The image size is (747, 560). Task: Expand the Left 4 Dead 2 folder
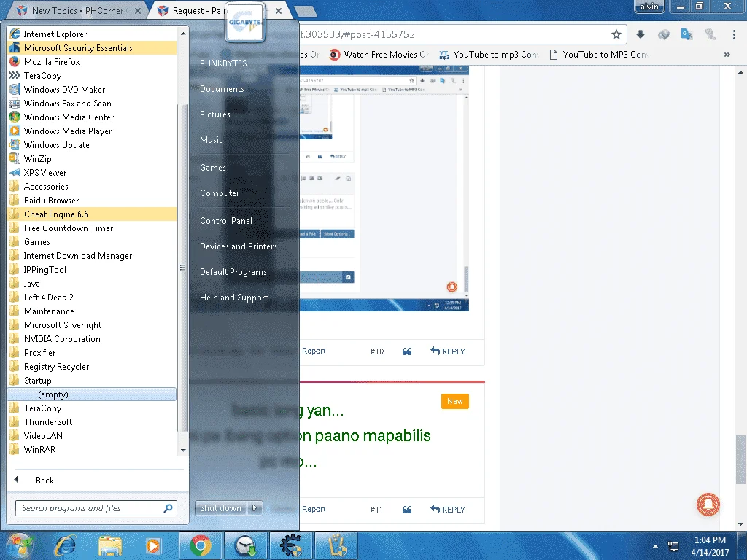point(92,297)
